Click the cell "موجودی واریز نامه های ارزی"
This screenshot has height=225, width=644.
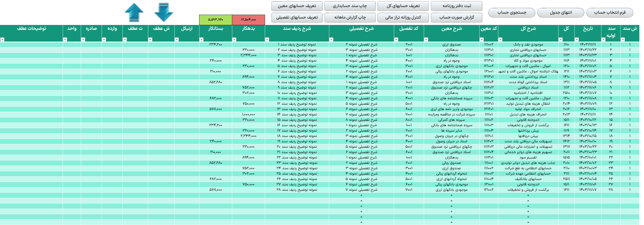[x=451, y=109]
